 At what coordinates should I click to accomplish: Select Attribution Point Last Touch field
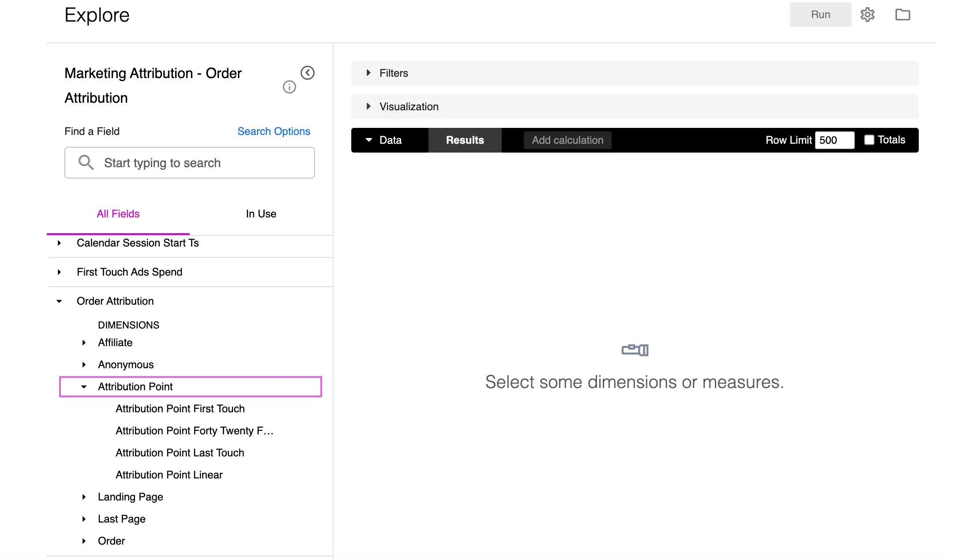[180, 453]
